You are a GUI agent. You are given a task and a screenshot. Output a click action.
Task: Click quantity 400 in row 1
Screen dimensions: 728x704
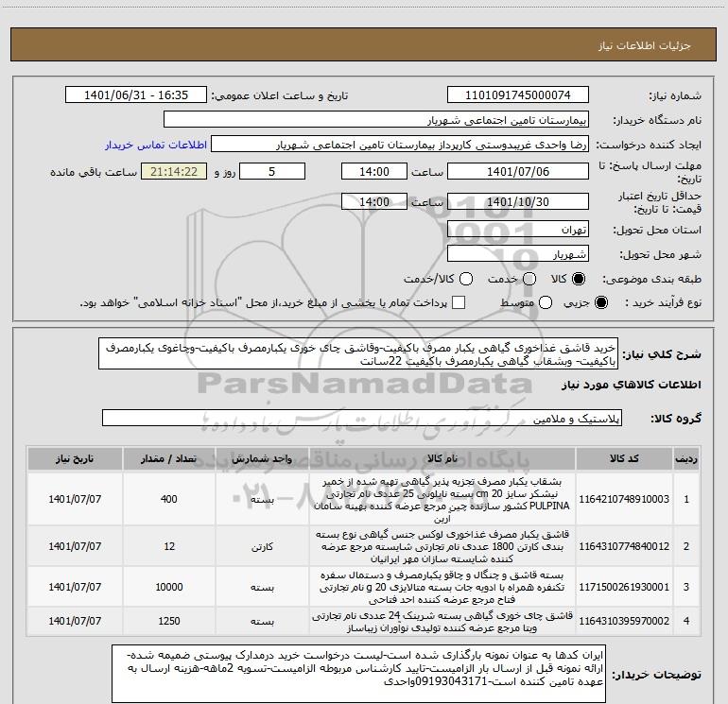[169, 499]
